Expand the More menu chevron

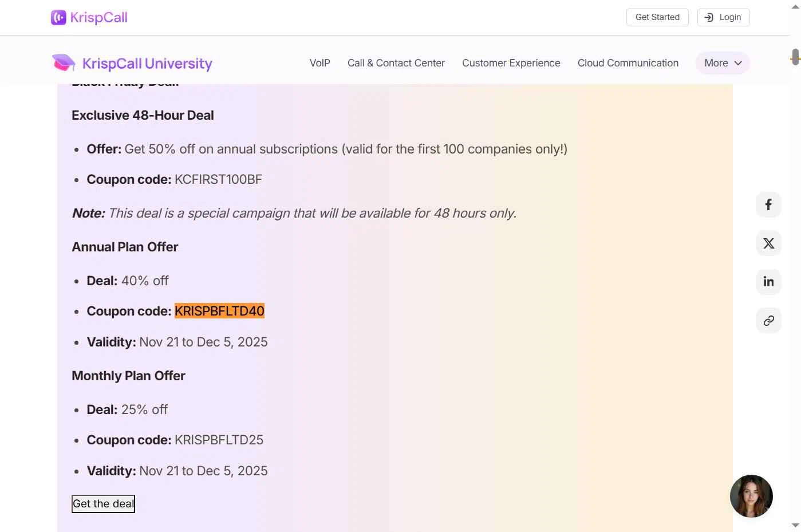pos(738,63)
